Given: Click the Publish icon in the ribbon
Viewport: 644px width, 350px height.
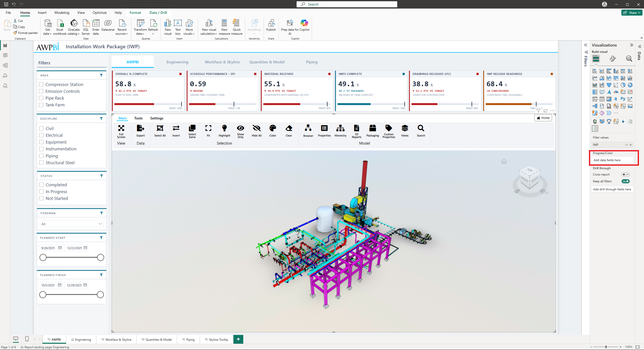Looking at the screenshot, I should 271,25.
